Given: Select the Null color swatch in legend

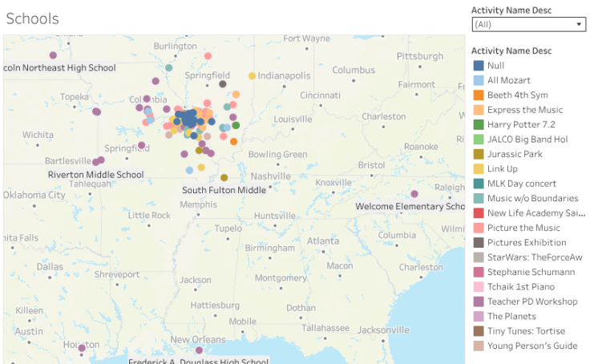Looking at the screenshot, I should 479,66.
